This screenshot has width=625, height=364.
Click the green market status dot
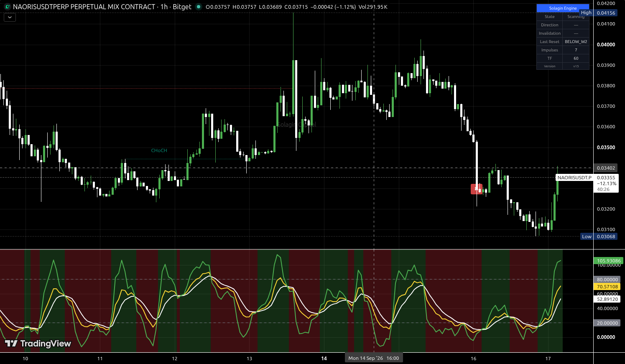pyautogui.click(x=199, y=7)
